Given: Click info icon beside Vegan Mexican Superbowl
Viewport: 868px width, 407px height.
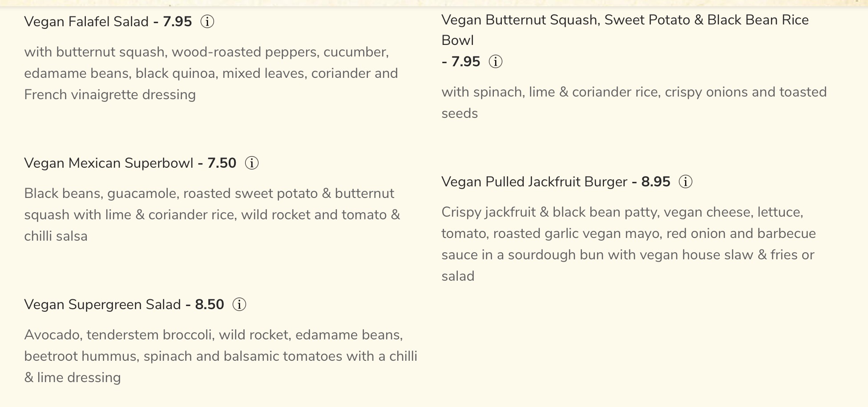Looking at the screenshot, I should [252, 163].
